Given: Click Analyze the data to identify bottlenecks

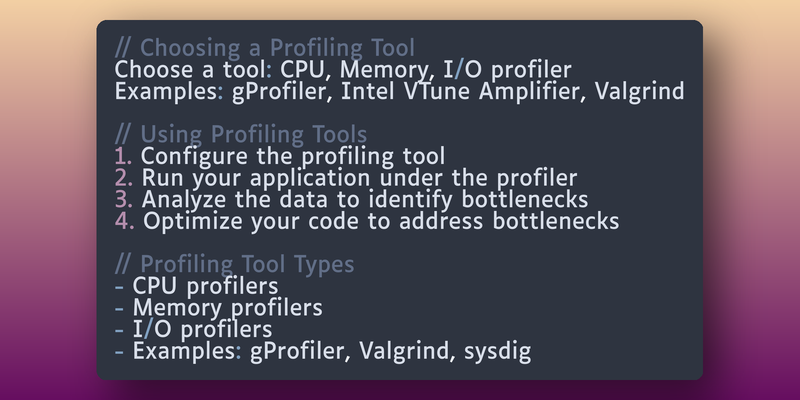Looking at the screenshot, I should coord(365,199).
